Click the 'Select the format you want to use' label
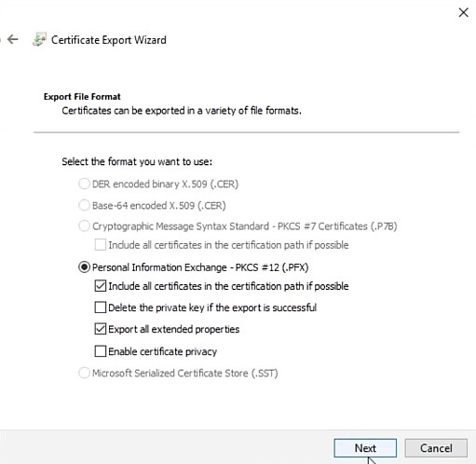This screenshot has width=476, height=464. pyautogui.click(x=137, y=162)
